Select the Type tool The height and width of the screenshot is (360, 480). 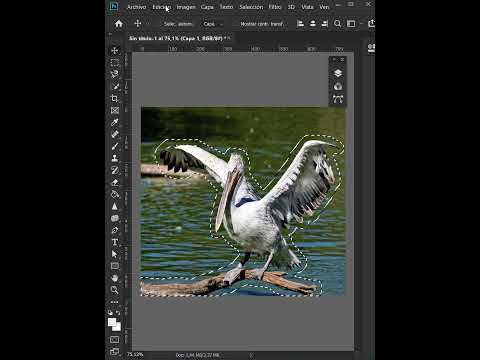[115, 242]
